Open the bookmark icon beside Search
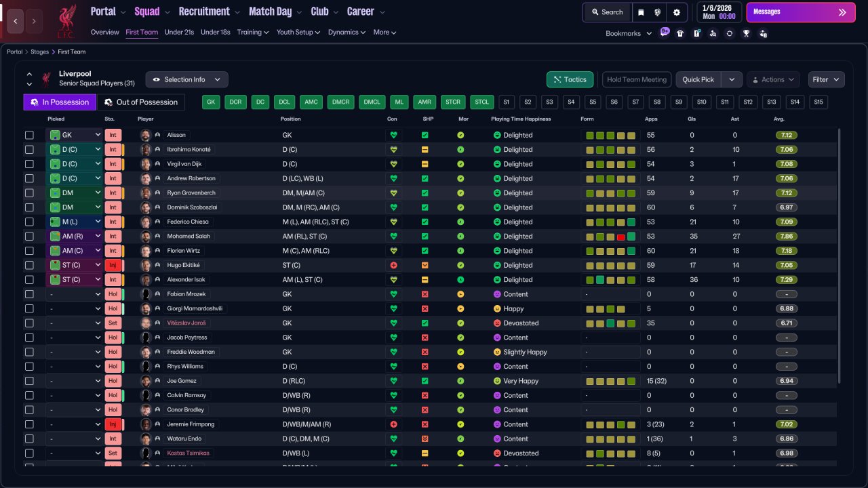868x488 pixels. pyautogui.click(x=641, y=12)
